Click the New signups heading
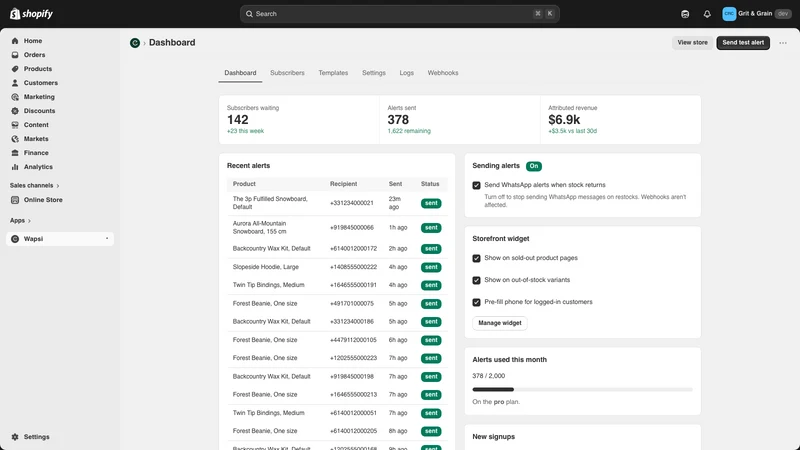 pyautogui.click(x=493, y=437)
